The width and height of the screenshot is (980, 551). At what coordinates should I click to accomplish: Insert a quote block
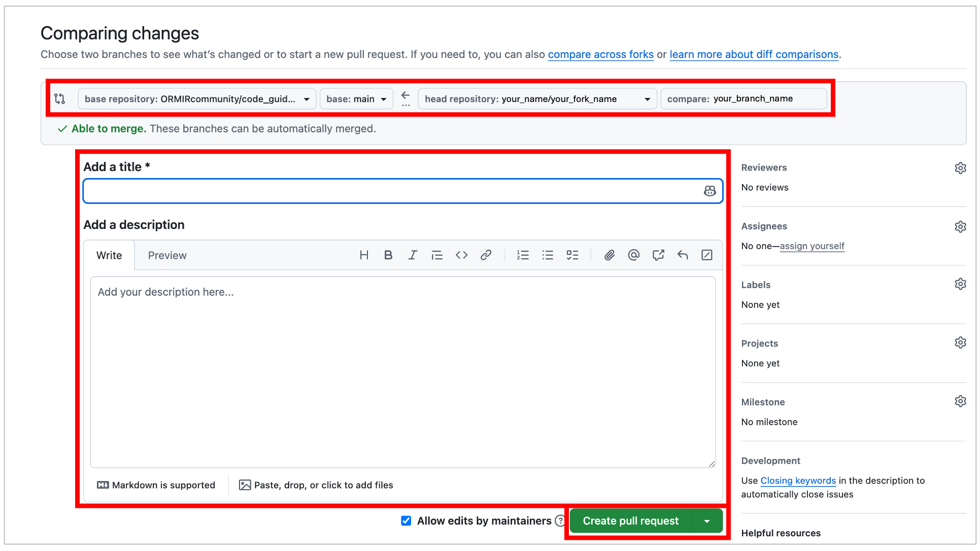[437, 255]
